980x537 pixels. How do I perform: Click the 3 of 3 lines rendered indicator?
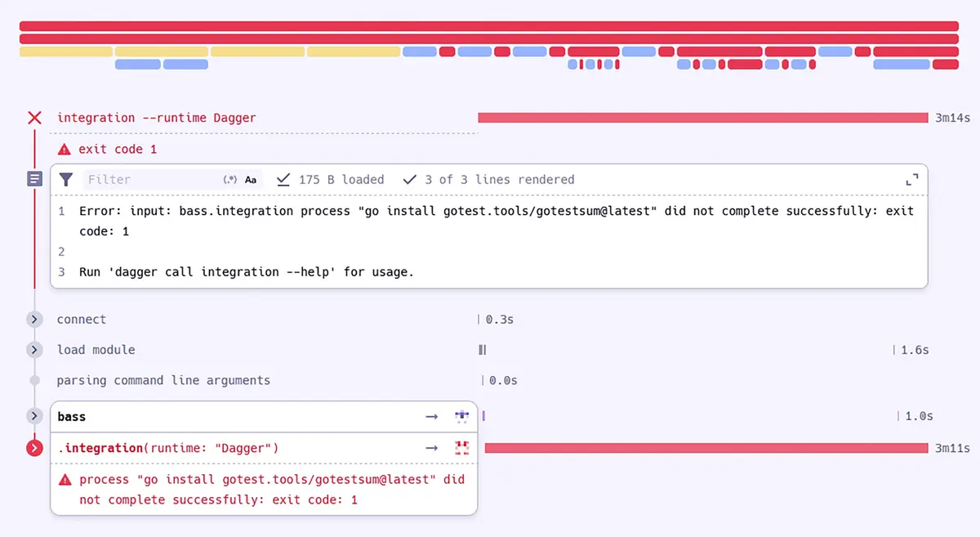[489, 180]
